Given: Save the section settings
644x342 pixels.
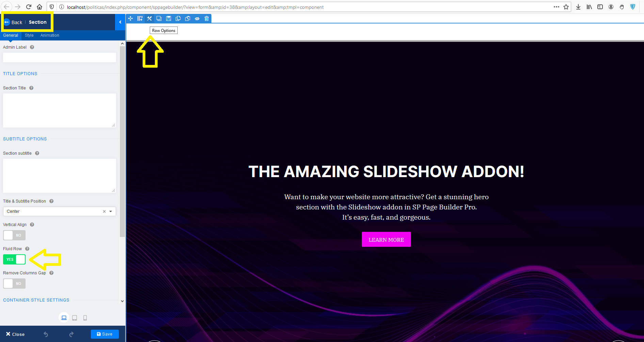Looking at the screenshot, I should pos(104,334).
